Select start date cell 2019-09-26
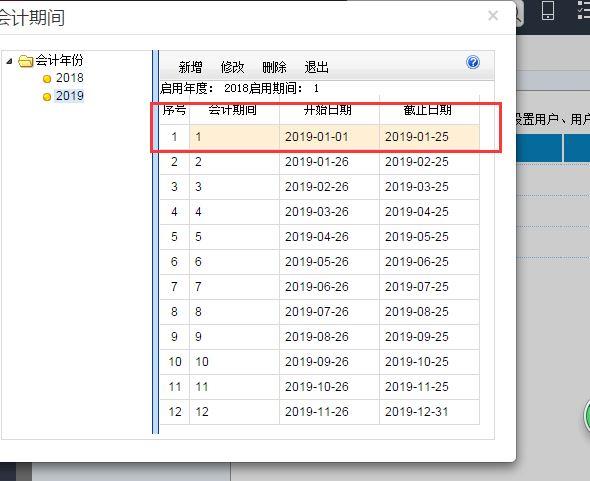 [329, 362]
